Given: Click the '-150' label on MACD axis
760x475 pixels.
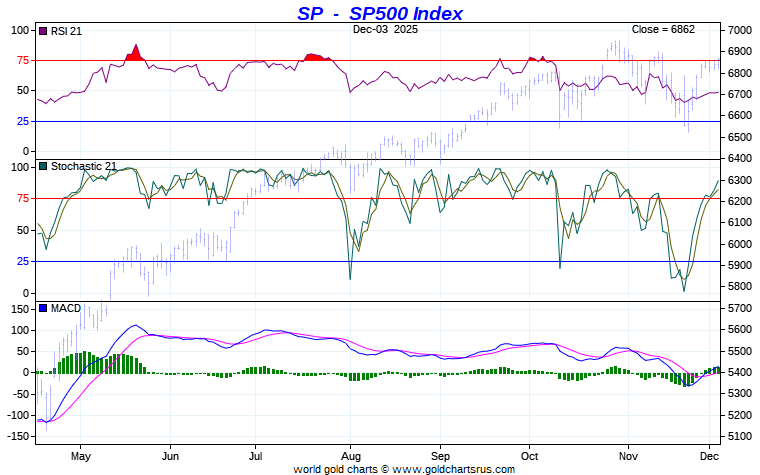Looking at the screenshot, I should coord(18,436).
